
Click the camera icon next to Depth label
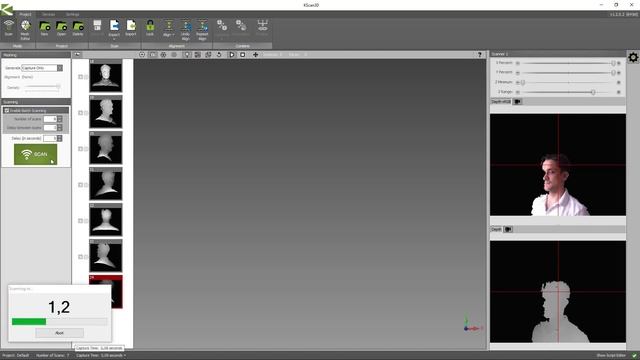pyautogui.click(x=508, y=229)
